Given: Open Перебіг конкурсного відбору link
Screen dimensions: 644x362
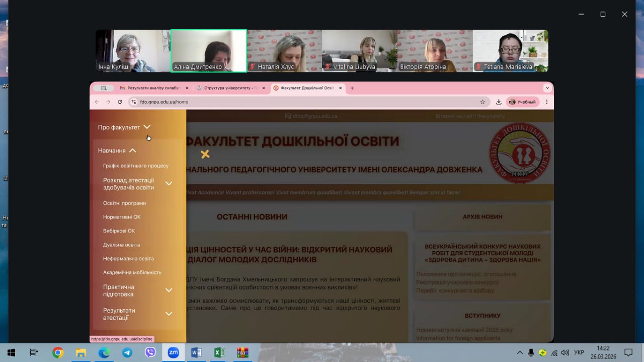Looking at the screenshot, I should click(x=455, y=291).
